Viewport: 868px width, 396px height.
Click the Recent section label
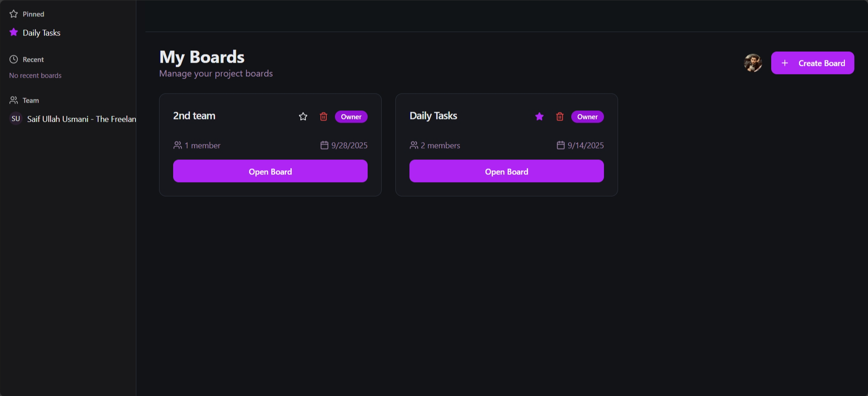coord(33,59)
